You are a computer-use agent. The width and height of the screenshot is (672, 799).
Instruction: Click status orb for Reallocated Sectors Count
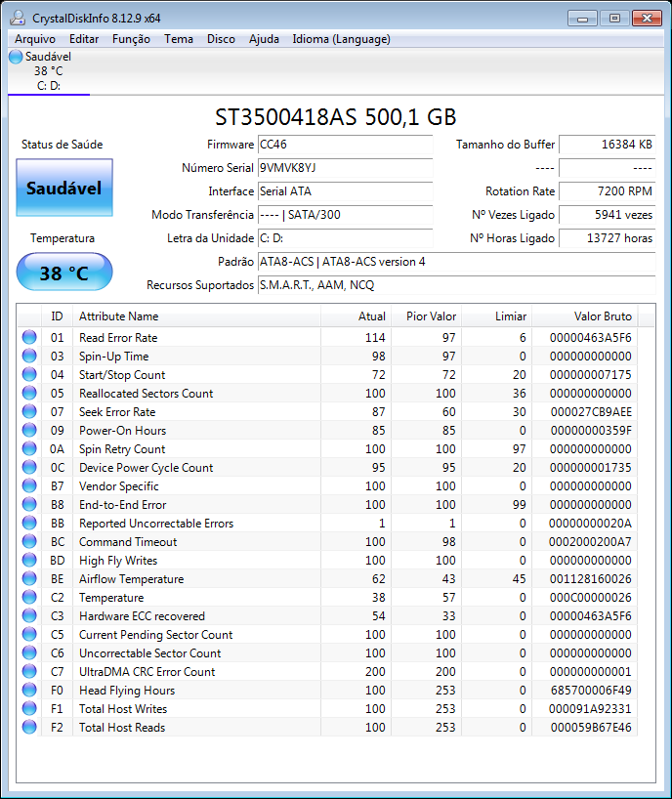pos(29,393)
